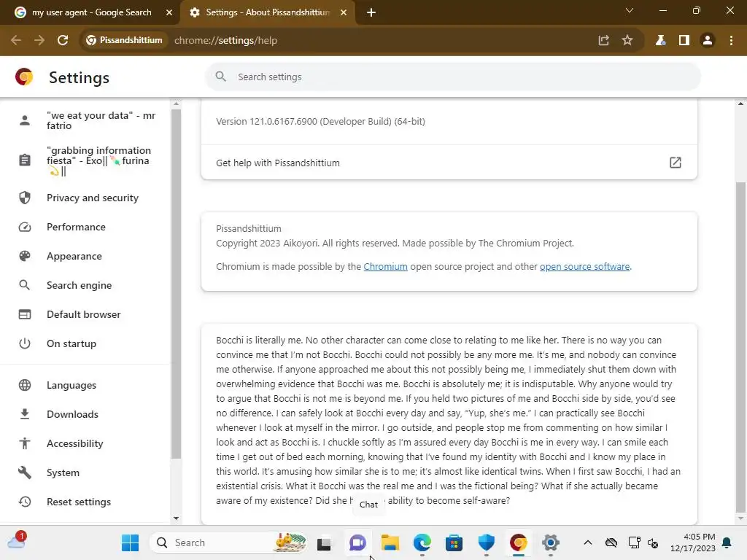This screenshot has width=747, height=560.
Task: Click the browser forward arrow
Action: click(x=39, y=41)
